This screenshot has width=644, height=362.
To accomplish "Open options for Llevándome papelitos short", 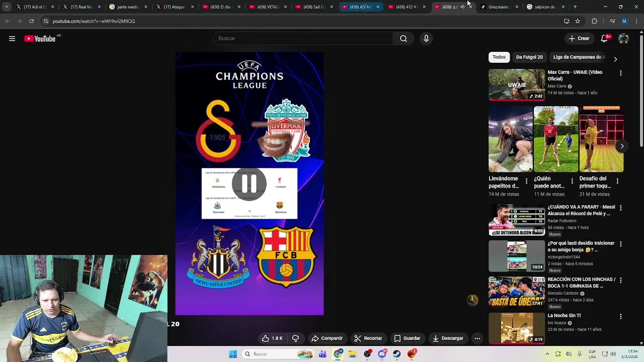I will click(526, 181).
